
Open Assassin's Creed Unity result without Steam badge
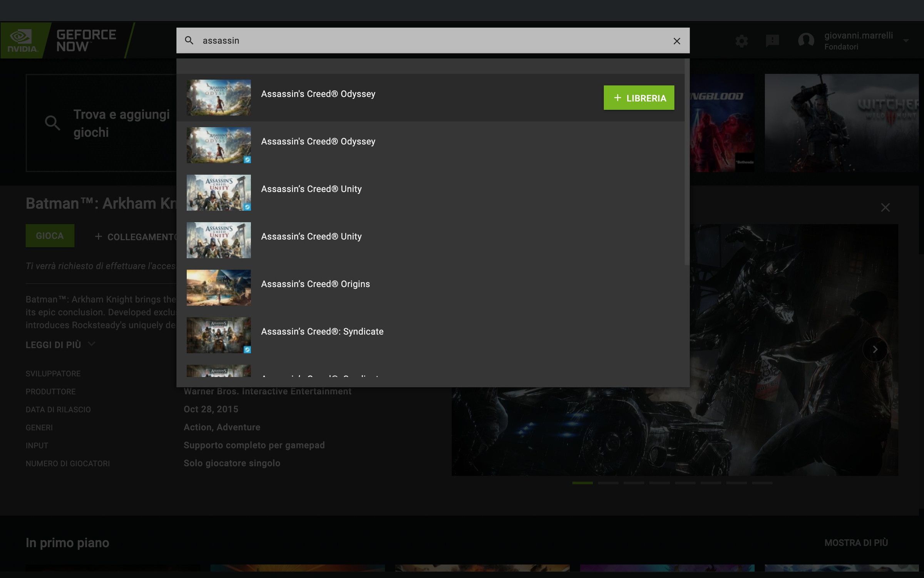tap(430, 240)
